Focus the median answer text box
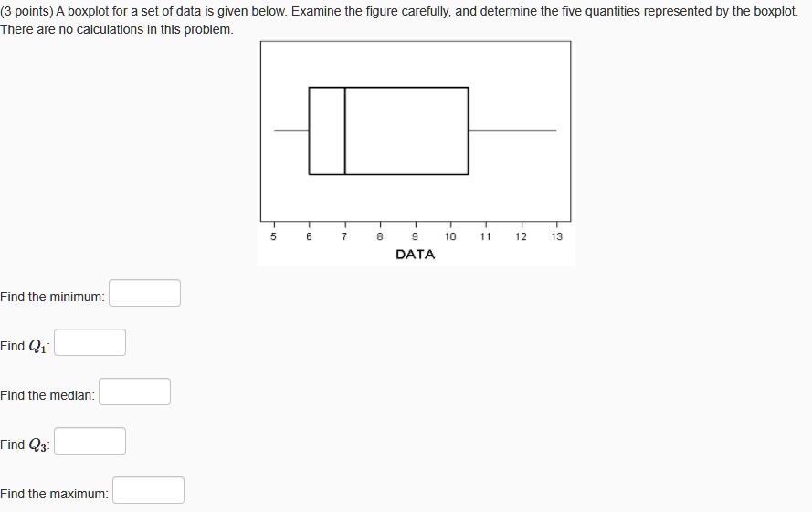 point(134,392)
